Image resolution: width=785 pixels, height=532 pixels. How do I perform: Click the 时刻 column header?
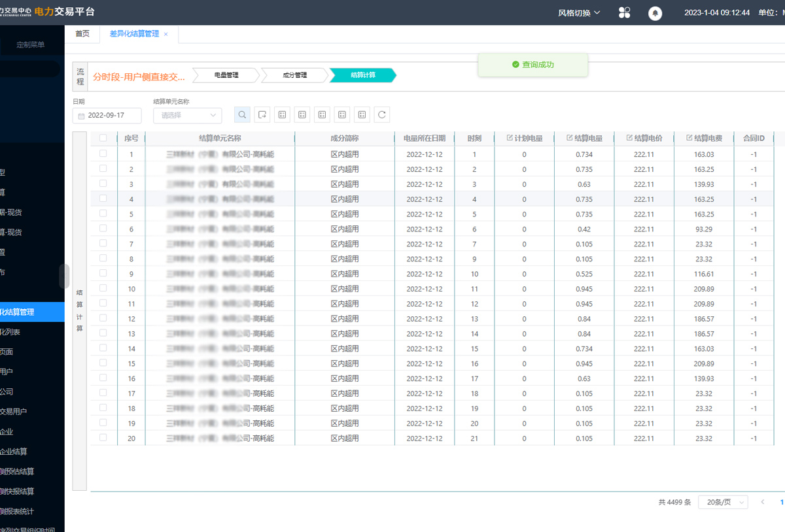tap(474, 138)
